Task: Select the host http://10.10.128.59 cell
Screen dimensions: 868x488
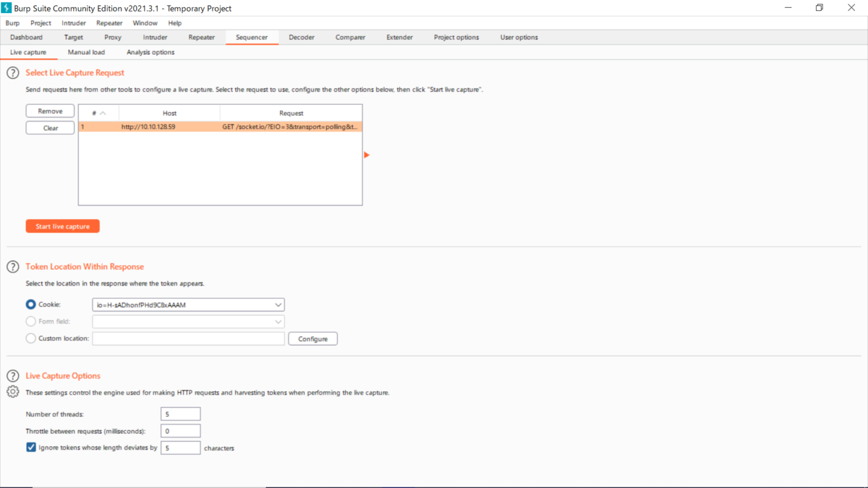Action: [169, 127]
